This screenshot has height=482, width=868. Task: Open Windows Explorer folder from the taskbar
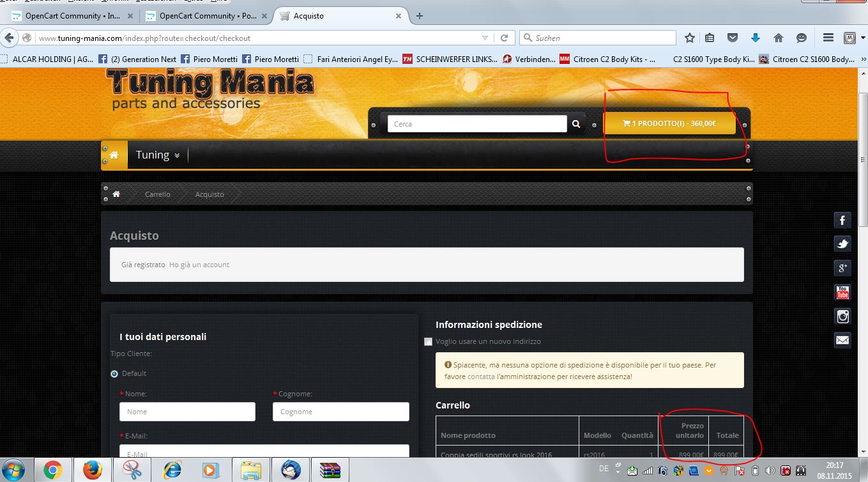[x=251, y=470]
